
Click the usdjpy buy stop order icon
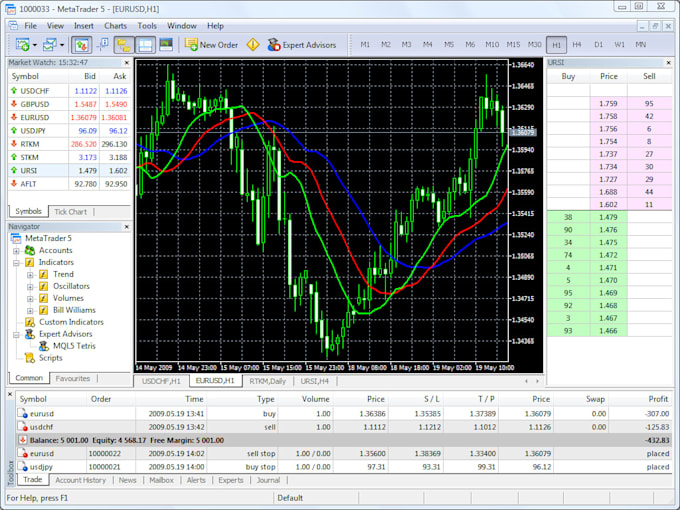pos(23,467)
